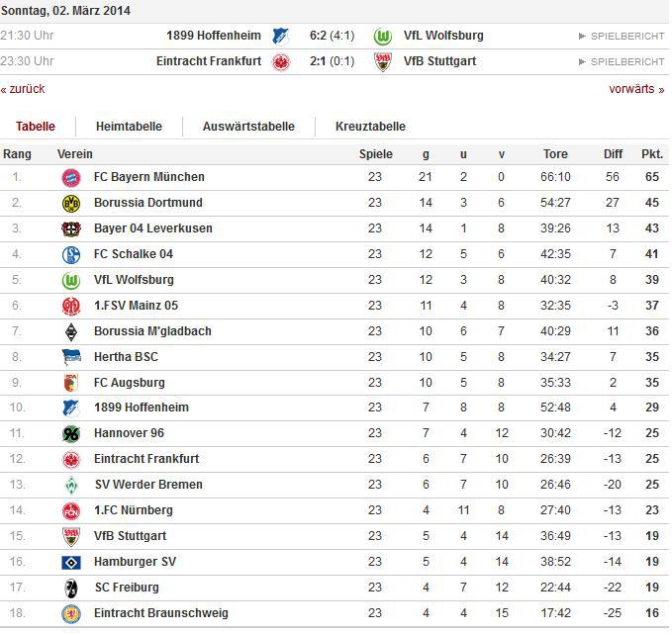Click the Bayer 04 Leverkusen crest
672x635 pixels.
(x=70, y=229)
